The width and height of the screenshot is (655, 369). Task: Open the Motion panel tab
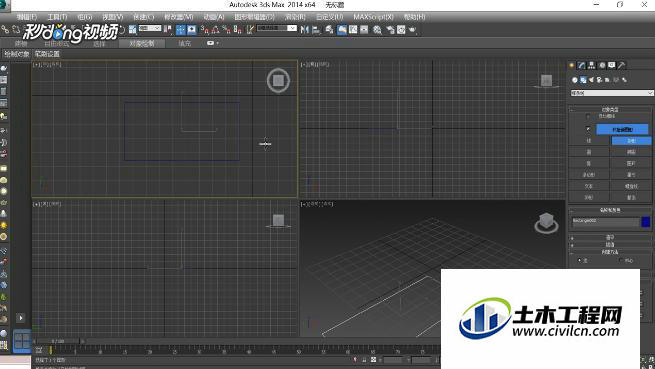tap(602, 65)
